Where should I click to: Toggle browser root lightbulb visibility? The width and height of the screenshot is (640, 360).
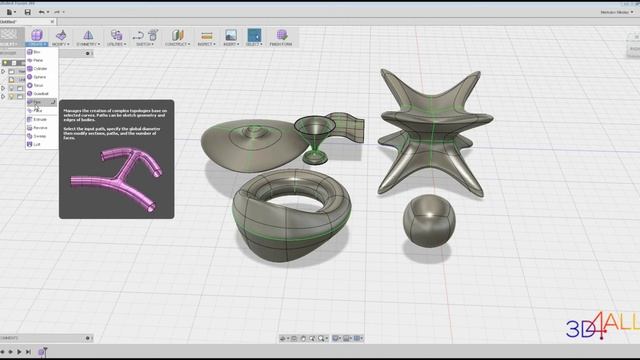[5, 63]
